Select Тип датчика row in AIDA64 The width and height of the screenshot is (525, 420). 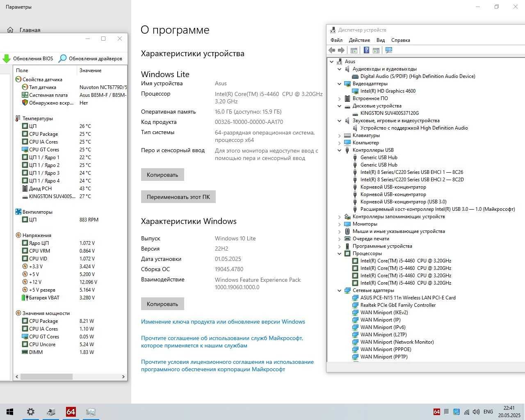(x=70, y=87)
